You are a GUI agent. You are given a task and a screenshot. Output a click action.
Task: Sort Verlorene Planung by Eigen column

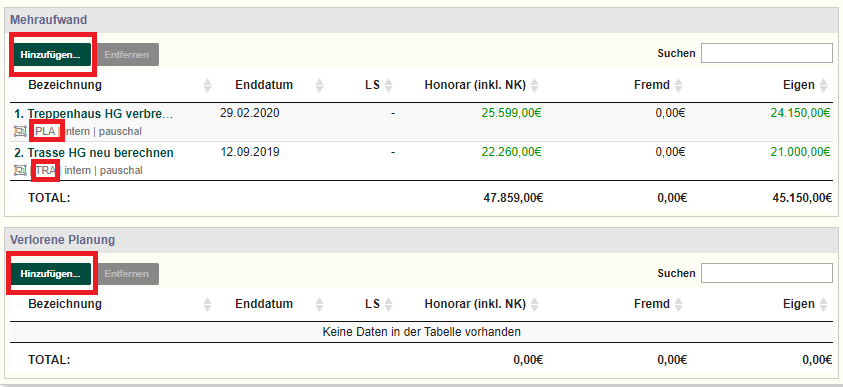point(799,304)
